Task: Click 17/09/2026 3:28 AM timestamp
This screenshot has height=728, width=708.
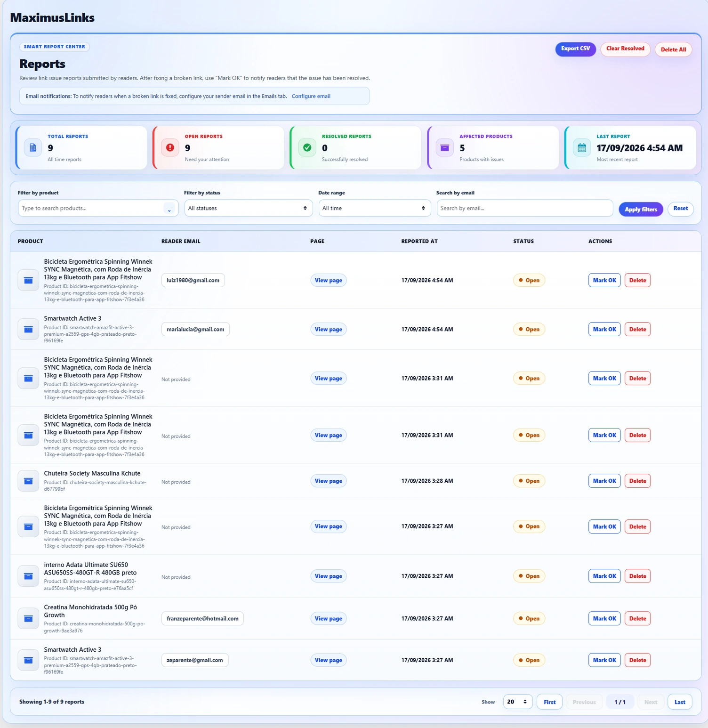Action: coord(427,481)
